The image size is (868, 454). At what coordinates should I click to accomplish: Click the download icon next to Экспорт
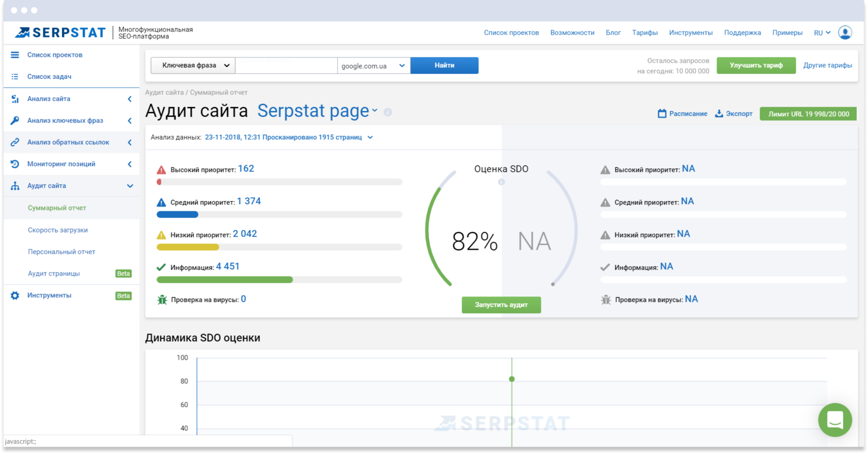719,113
